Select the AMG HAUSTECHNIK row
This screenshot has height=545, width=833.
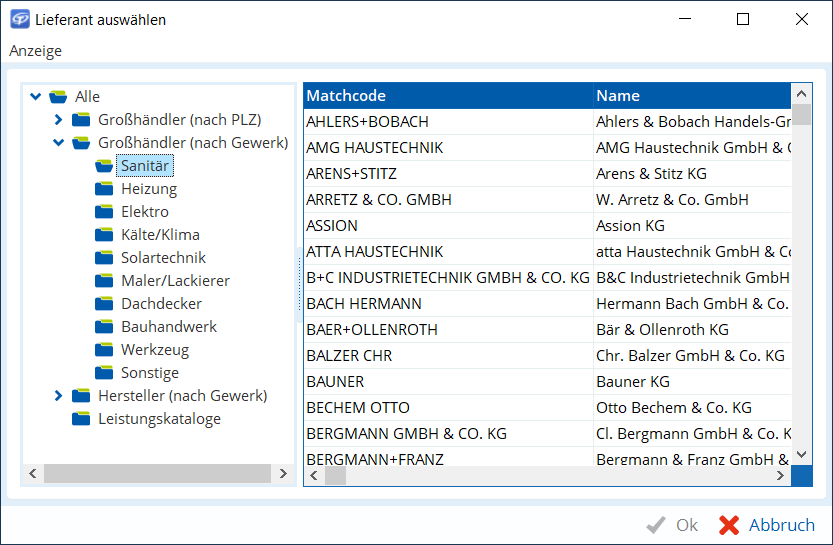(447, 148)
